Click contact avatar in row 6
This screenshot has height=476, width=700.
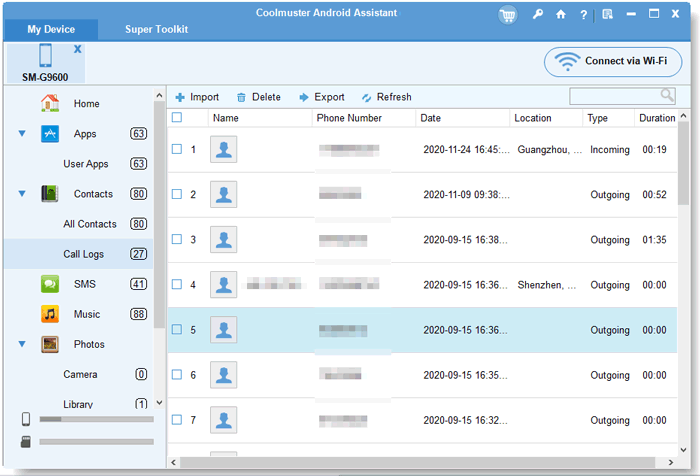224,375
